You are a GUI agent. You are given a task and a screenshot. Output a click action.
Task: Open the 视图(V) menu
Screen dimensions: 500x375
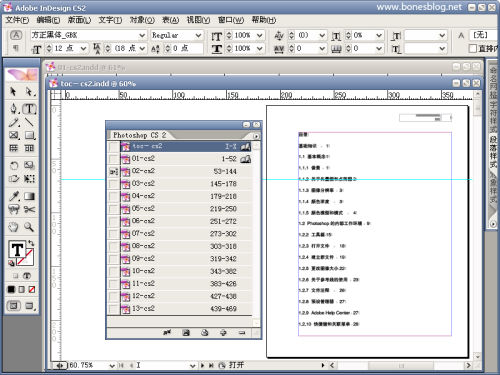point(198,20)
